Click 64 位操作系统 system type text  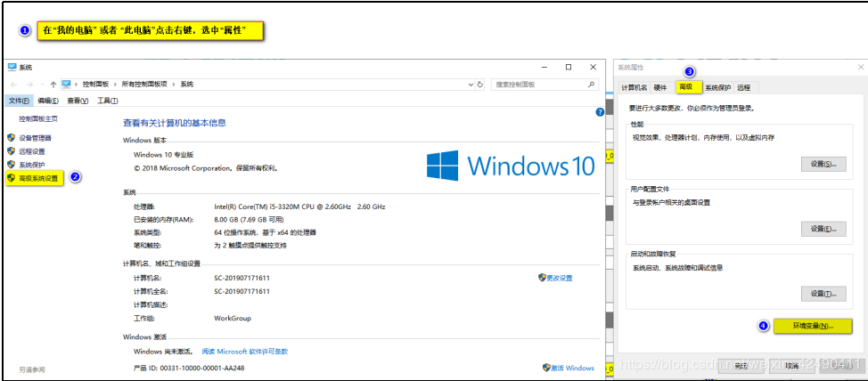pos(266,232)
